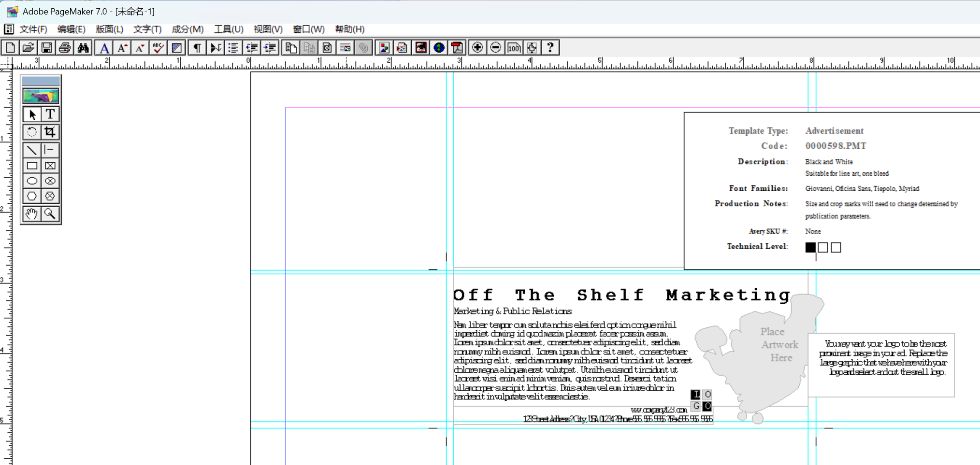980x465 pixels.
Task: Select the Ellipse Frame tool
Action: point(50,181)
